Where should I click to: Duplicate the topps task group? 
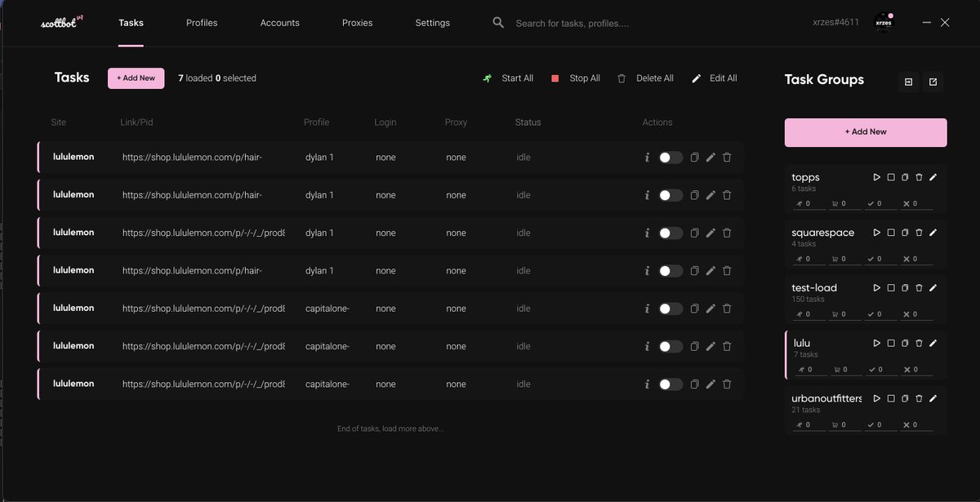(905, 177)
